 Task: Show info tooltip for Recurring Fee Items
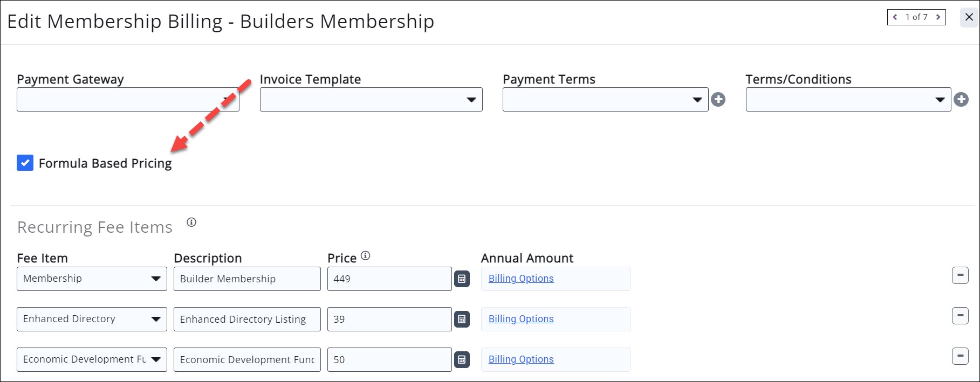tap(191, 222)
